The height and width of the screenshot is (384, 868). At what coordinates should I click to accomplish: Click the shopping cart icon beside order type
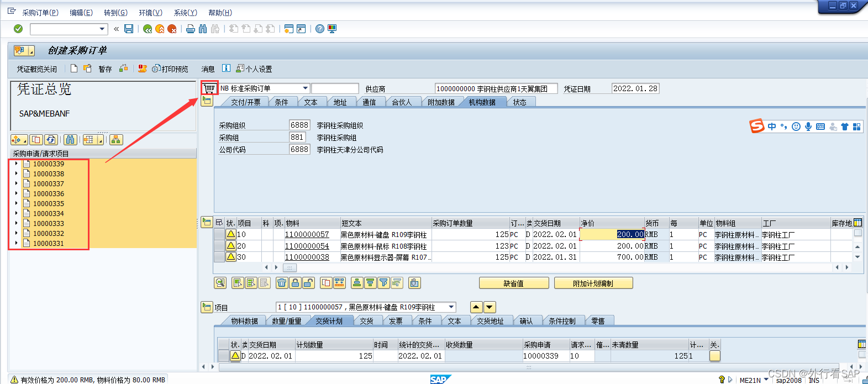[209, 88]
